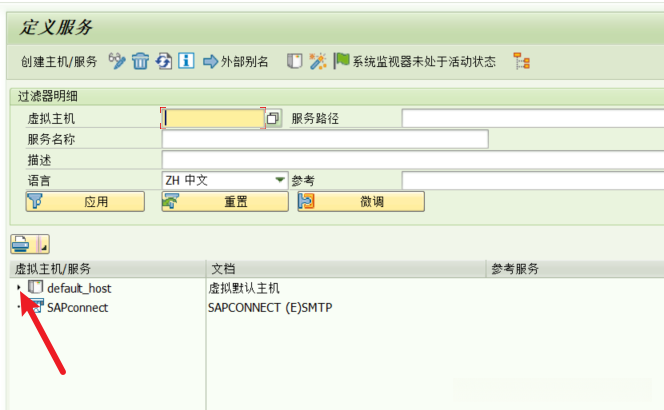The width and height of the screenshot is (664, 410).
Task: Open the 语言 dropdown showing ZH 中文
Action: (x=225, y=180)
